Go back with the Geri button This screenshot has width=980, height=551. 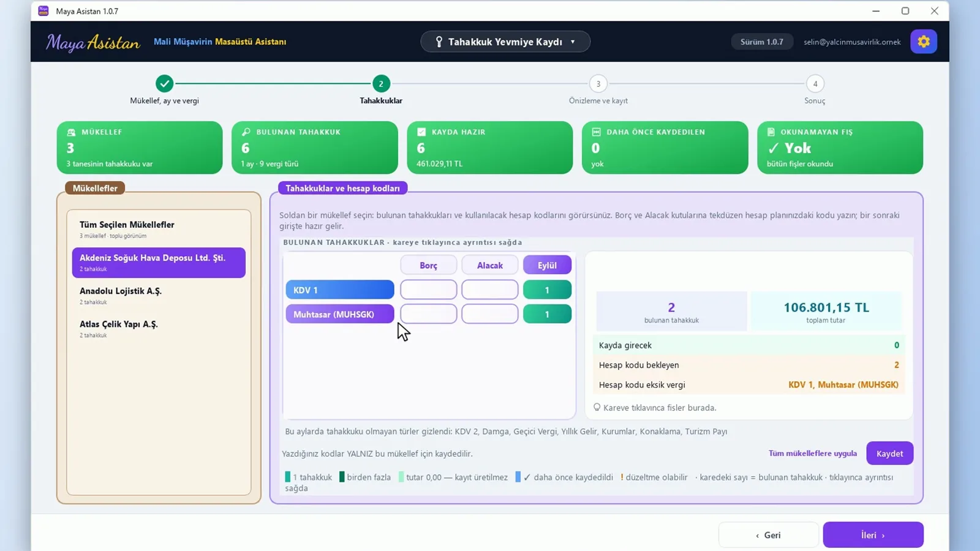(768, 535)
